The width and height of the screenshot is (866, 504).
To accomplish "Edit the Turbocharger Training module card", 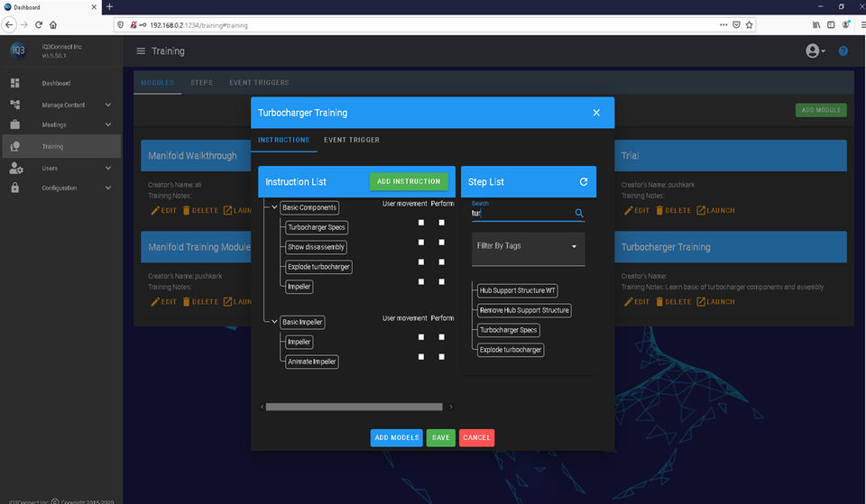I will [636, 302].
